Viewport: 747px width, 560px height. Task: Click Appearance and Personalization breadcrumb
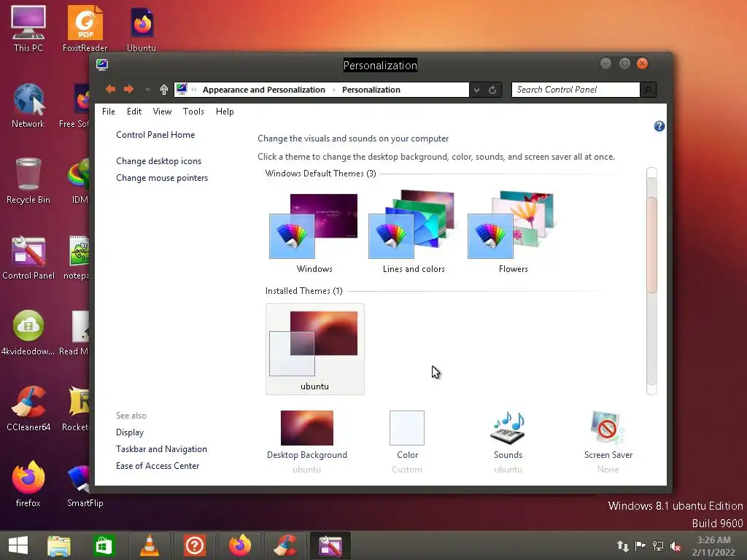(x=264, y=90)
